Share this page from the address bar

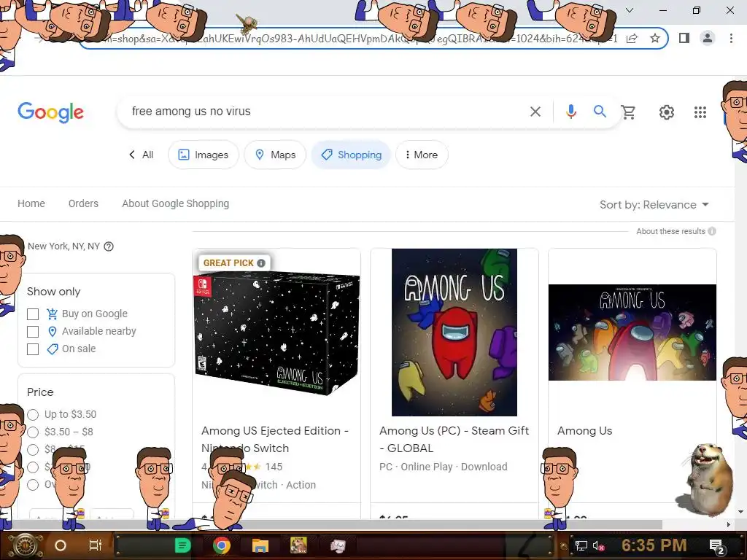click(632, 38)
